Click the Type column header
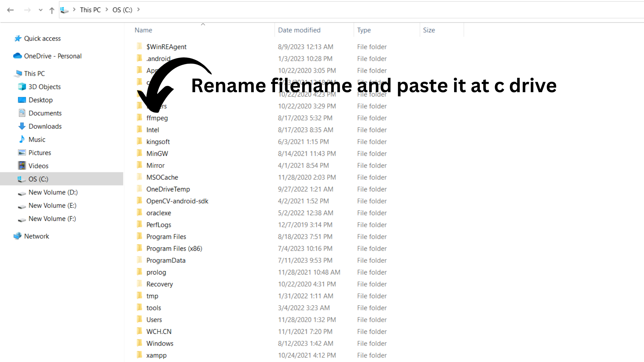The image size is (644, 362). pos(364,30)
